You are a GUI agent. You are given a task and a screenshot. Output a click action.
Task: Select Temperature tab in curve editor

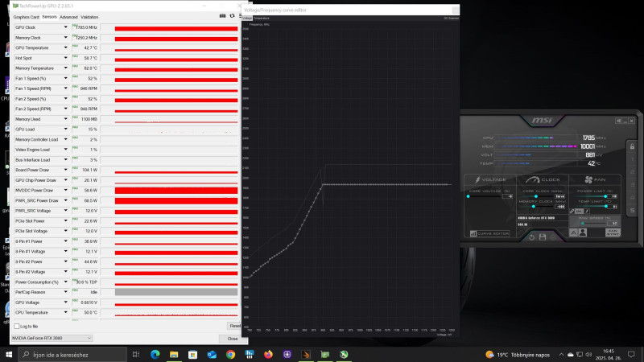pos(262,18)
